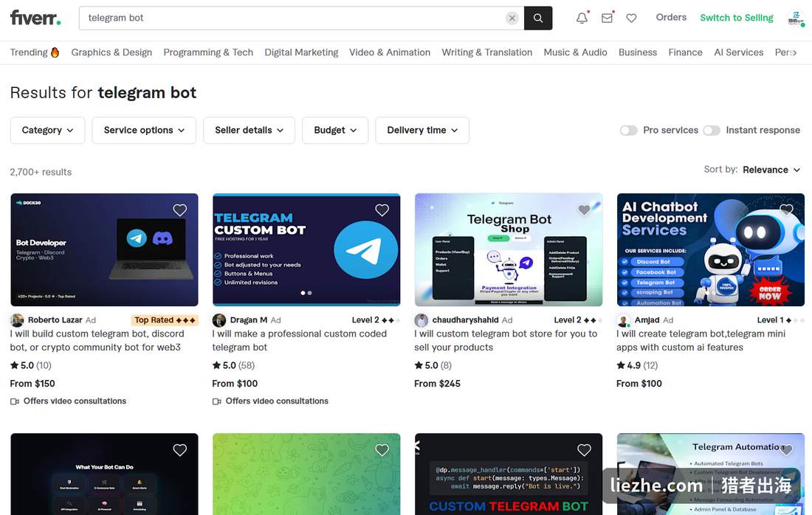Change Sort by Relevance dropdown
Viewport: 812px width, 515px height.
[771, 170]
